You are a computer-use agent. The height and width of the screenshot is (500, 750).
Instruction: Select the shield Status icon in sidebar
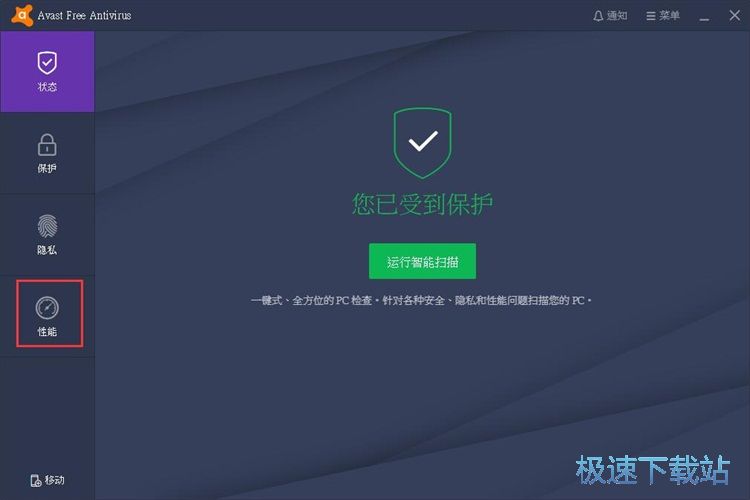pyautogui.click(x=47, y=63)
